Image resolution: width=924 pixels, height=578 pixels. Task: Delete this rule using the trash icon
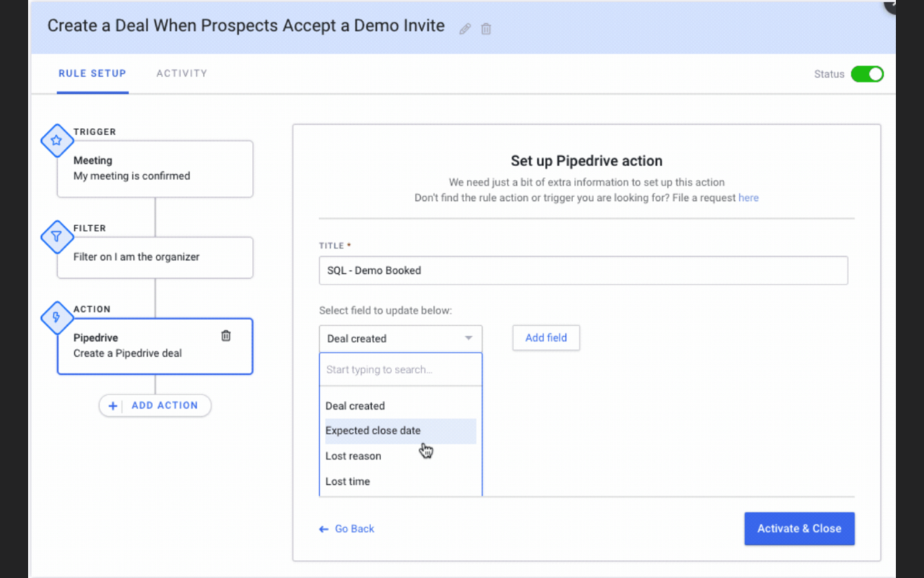[x=485, y=28]
